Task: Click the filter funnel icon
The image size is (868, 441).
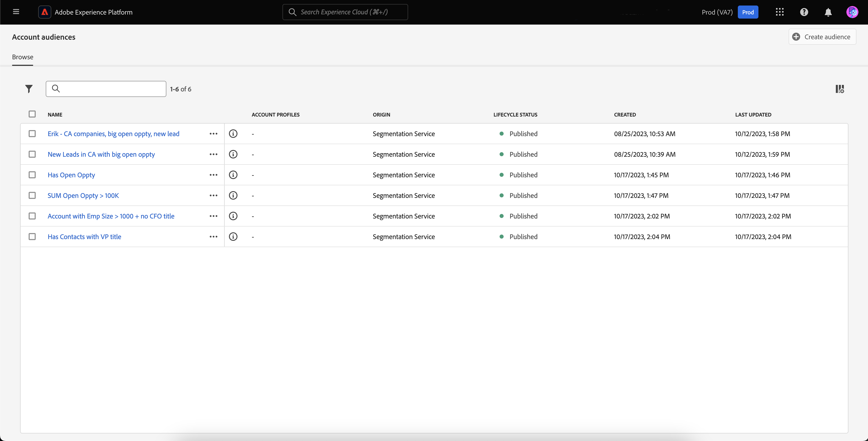Action: [x=29, y=89]
